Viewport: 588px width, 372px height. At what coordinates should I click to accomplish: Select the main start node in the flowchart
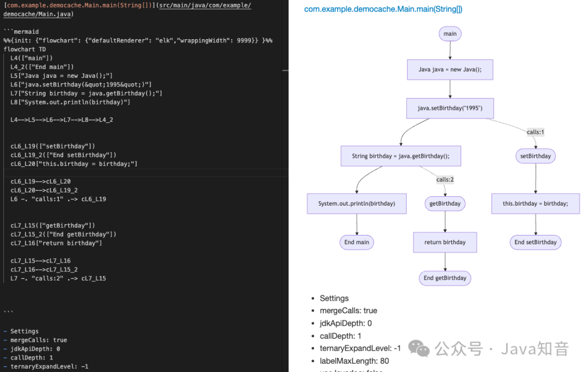(450, 33)
